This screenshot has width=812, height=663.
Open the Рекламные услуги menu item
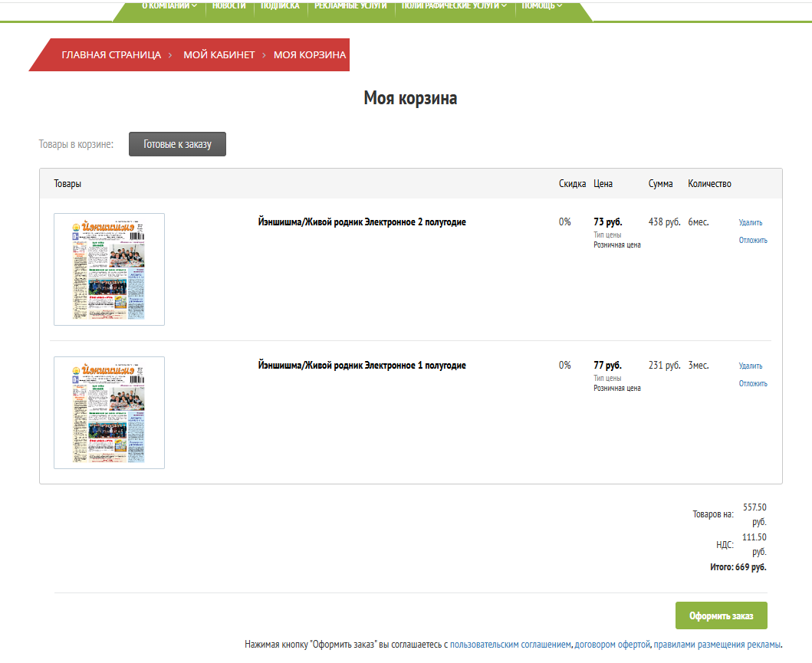350,6
